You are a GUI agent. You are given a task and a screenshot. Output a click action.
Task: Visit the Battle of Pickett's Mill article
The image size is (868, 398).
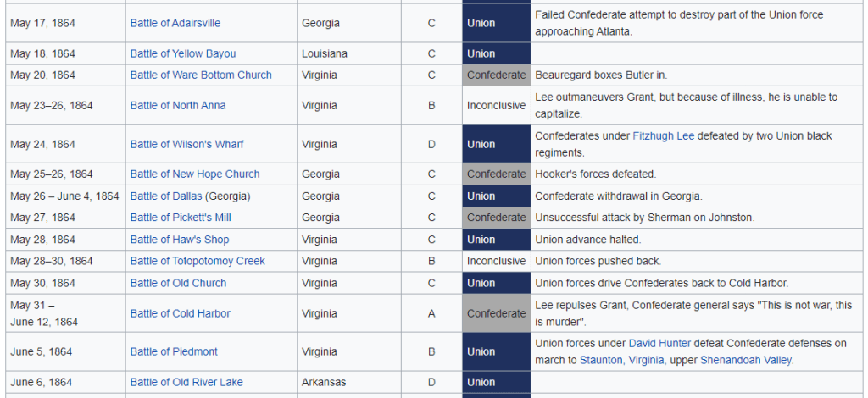tap(181, 218)
